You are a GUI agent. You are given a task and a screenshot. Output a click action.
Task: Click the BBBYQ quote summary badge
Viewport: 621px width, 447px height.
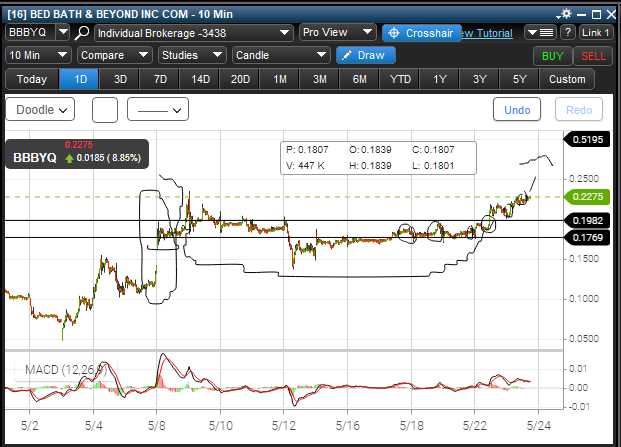tap(77, 154)
